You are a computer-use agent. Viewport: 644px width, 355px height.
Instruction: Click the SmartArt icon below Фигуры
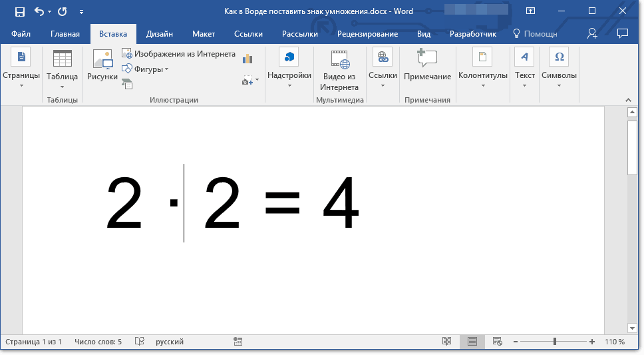point(127,83)
